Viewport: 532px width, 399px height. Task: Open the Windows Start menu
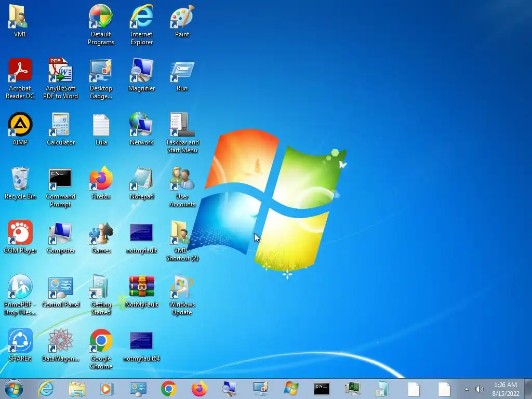coord(14,389)
